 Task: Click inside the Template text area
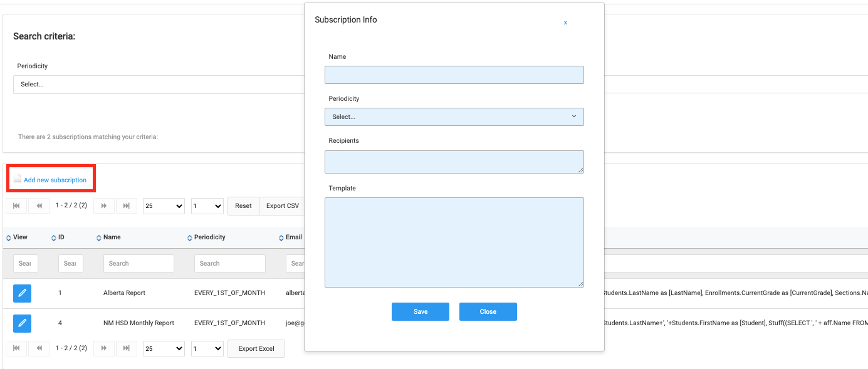(454, 242)
